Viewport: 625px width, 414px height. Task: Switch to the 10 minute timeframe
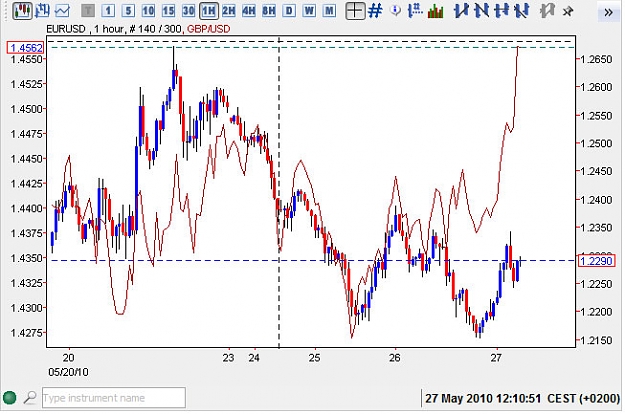(x=148, y=11)
